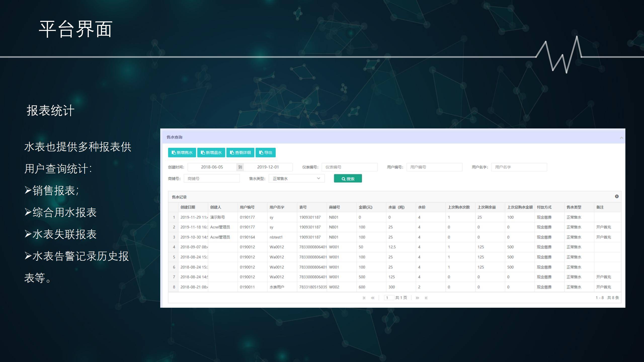The height and width of the screenshot is (362, 644).
Task: Open the 售水类型 dropdown
Action: (x=296, y=178)
